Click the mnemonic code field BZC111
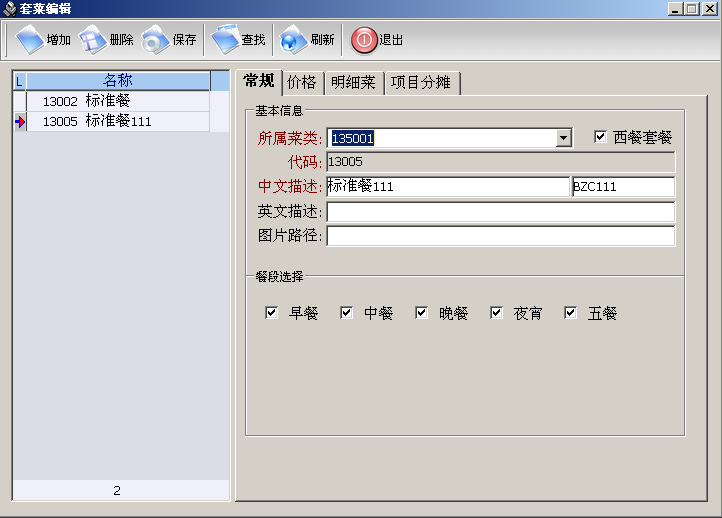The image size is (722, 518). 623,186
